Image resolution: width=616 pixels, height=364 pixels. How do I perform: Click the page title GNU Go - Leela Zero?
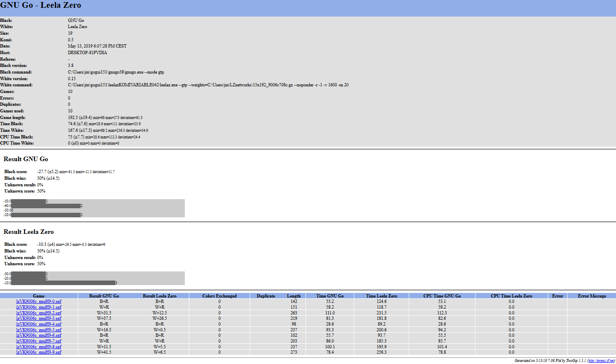pyautogui.click(x=41, y=5)
